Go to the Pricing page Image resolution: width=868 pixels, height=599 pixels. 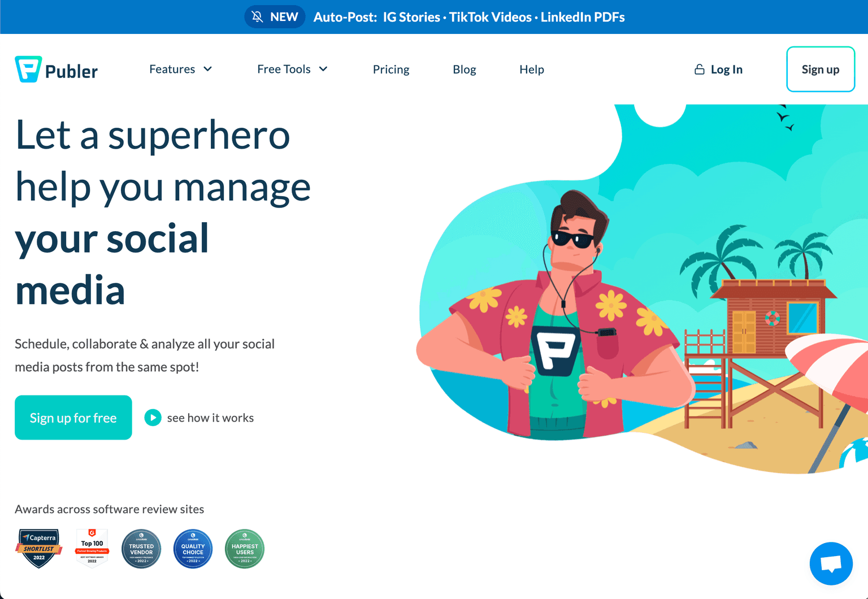coord(391,69)
